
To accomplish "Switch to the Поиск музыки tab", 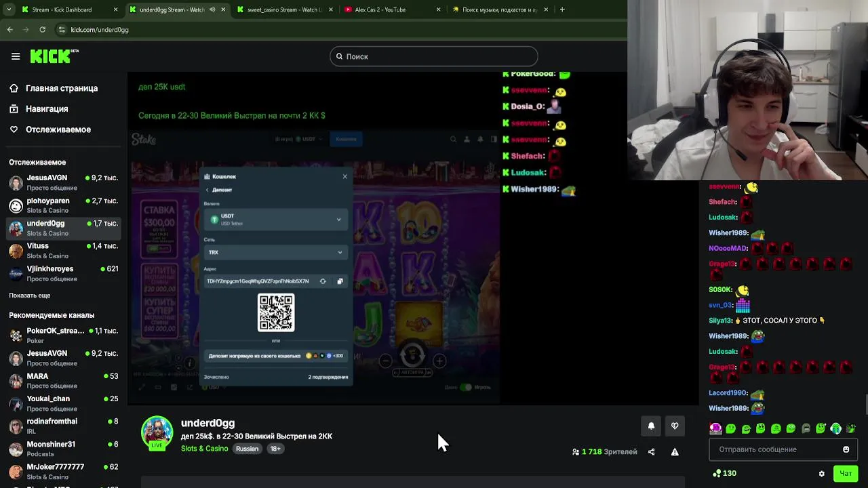I will pyautogui.click(x=500, y=9).
